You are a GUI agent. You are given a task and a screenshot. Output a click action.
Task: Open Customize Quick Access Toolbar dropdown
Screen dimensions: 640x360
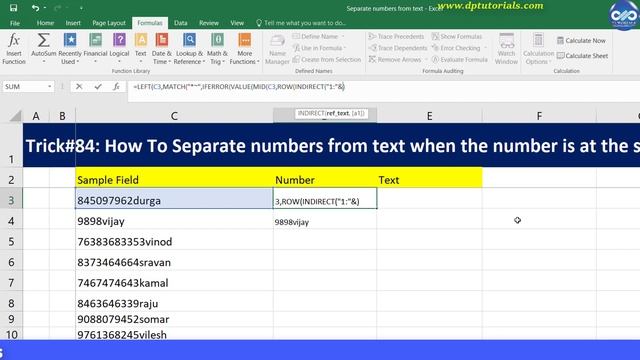[x=81, y=8]
